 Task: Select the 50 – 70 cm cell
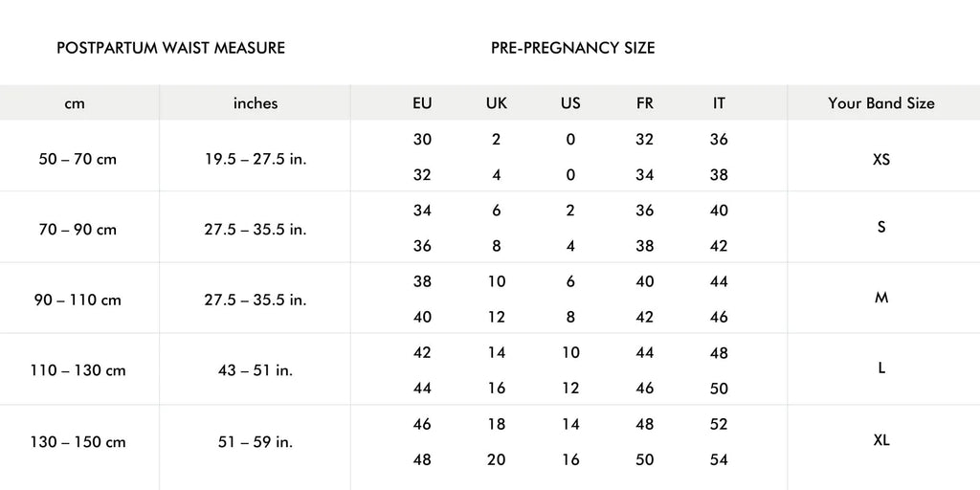tap(78, 159)
